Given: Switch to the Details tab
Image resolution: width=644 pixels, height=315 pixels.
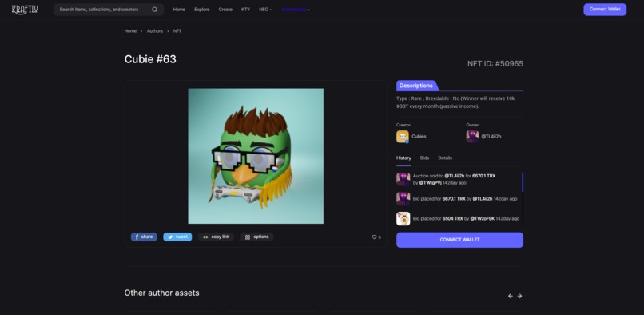Looking at the screenshot, I should click(445, 158).
